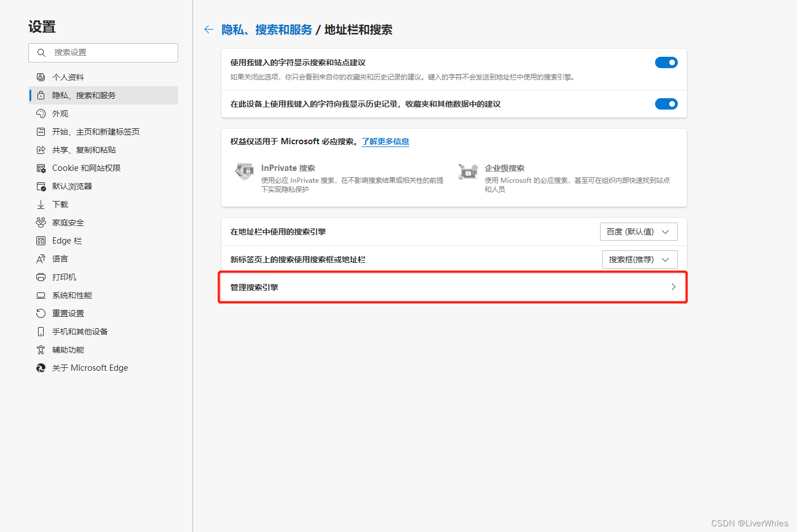
Task: Open 管理搜索引擎 settings row
Action: [454, 287]
